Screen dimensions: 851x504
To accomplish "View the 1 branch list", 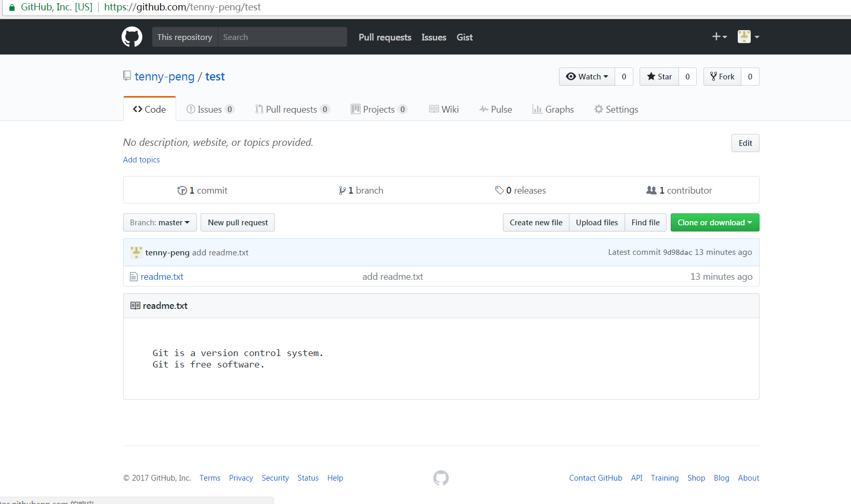I will coord(361,190).
